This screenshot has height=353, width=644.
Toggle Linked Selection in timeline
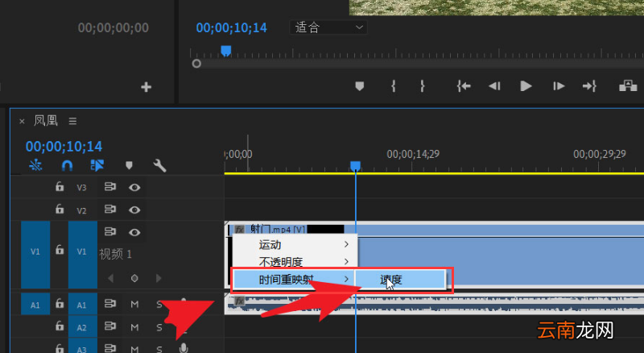pos(97,165)
